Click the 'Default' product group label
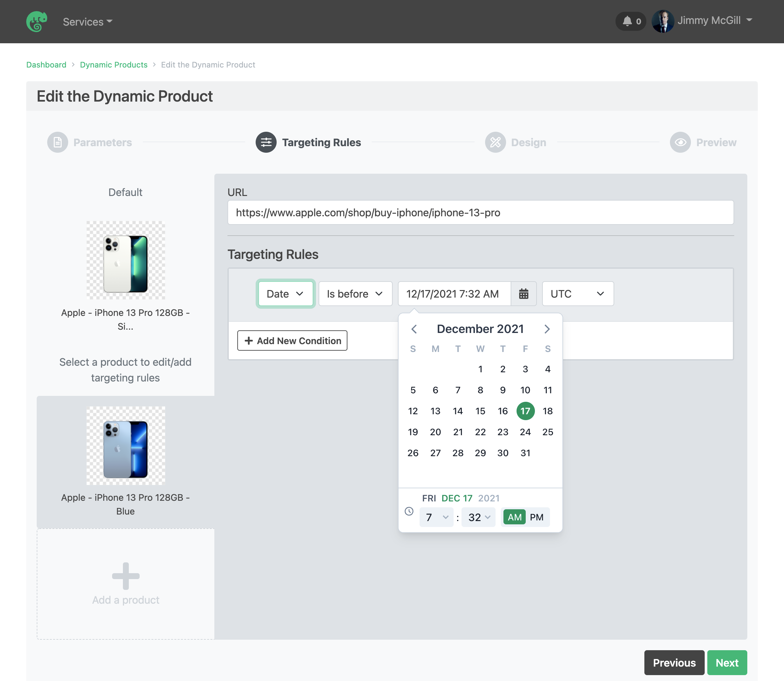Viewport: 784px width, 681px height. (126, 192)
